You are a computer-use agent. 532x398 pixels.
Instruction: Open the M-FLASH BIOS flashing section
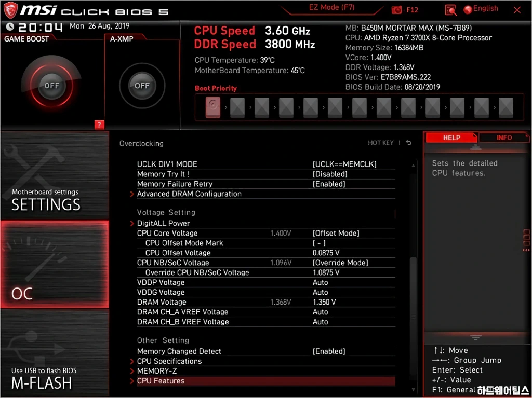click(x=55, y=352)
